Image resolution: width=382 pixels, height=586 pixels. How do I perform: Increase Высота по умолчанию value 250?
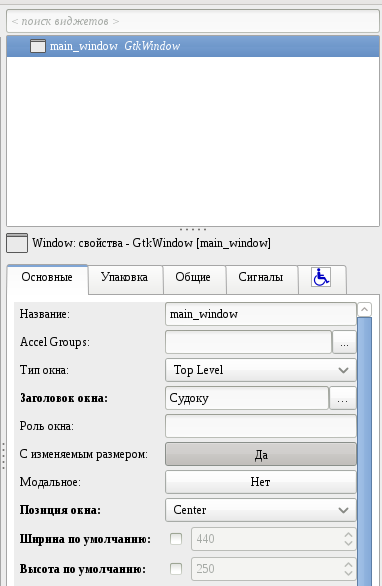pos(348,564)
